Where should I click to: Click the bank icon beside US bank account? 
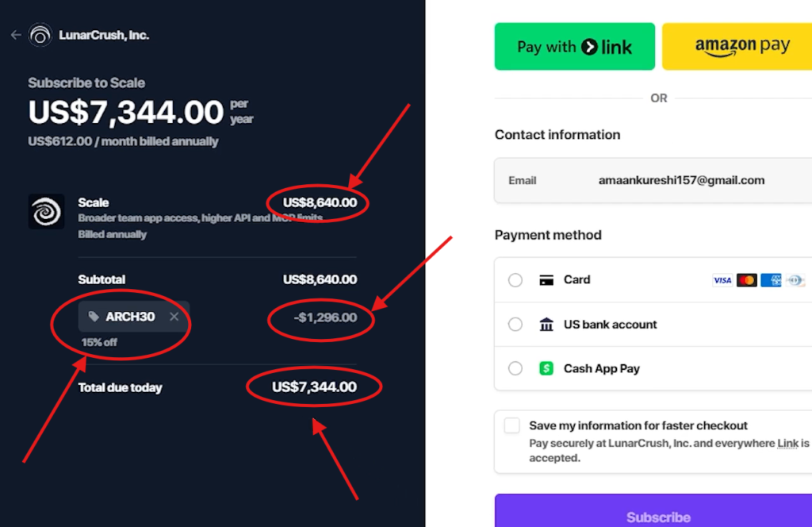click(546, 324)
